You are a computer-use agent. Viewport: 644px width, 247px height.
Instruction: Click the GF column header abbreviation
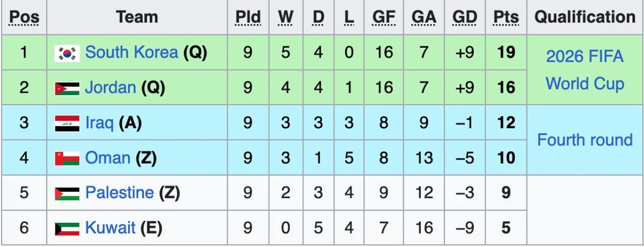(384, 18)
